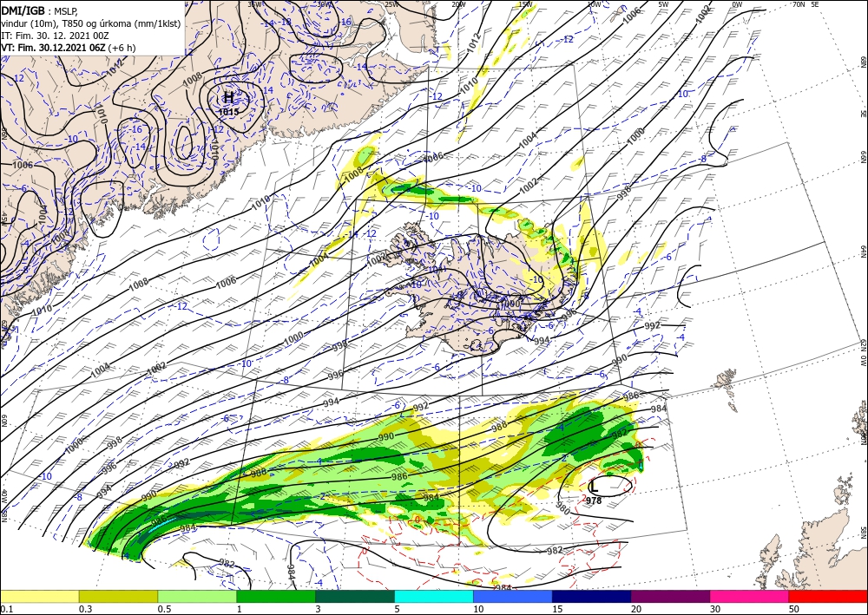Select the 1015 high-pressure value label
This screenshot has width=868, height=615.
pyautogui.click(x=228, y=112)
